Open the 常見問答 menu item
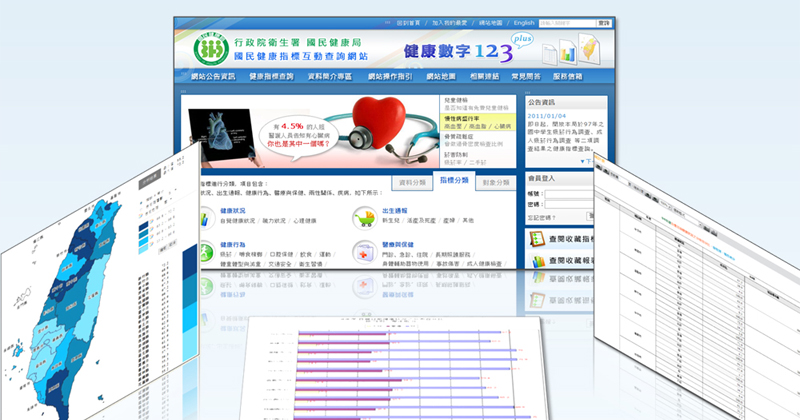 coord(526,77)
